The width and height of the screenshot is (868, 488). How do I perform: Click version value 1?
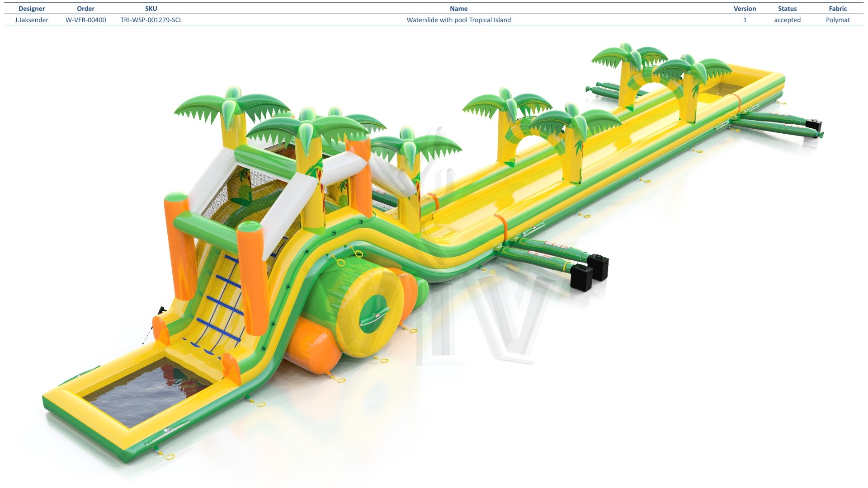click(745, 20)
